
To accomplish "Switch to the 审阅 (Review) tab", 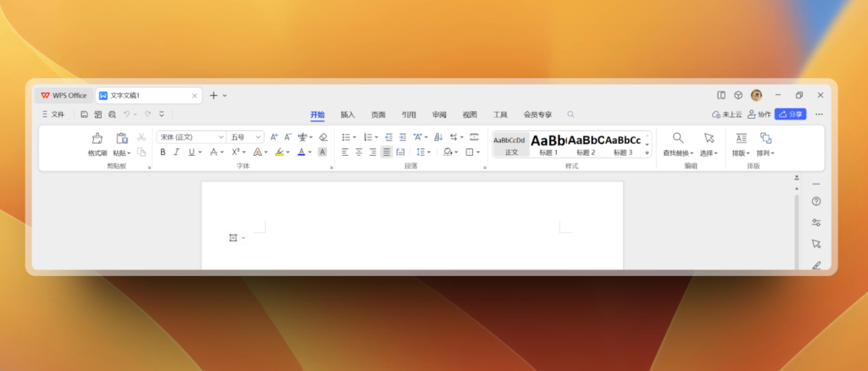I will 439,114.
